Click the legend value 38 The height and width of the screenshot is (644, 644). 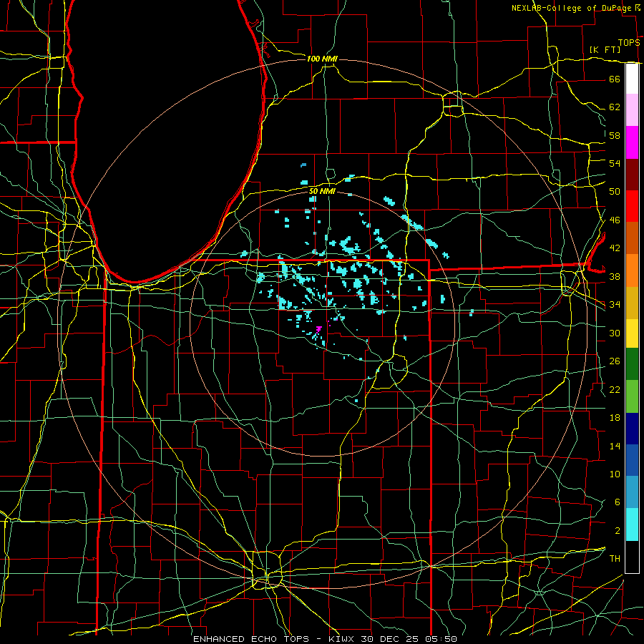click(615, 276)
